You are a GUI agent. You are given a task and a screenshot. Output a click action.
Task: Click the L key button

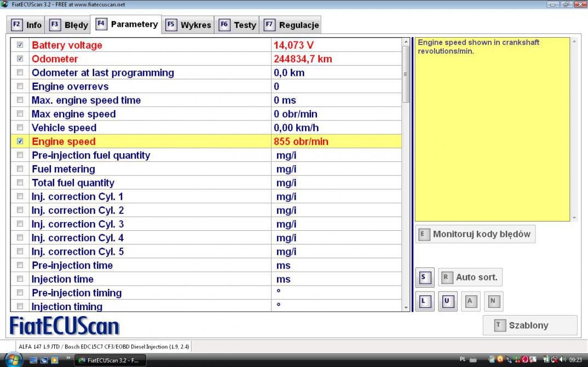click(x=424, y=301)
